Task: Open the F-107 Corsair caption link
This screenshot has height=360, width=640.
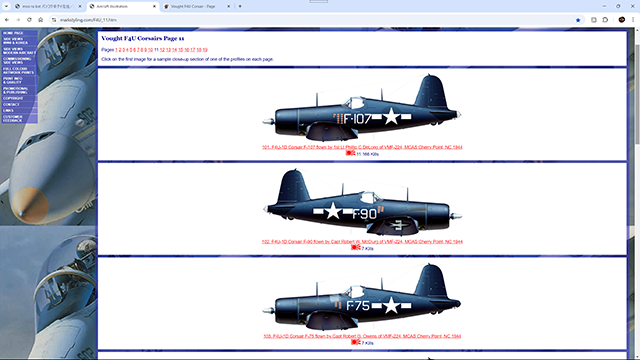Action: pyautogui.click(x=362, y=147)
